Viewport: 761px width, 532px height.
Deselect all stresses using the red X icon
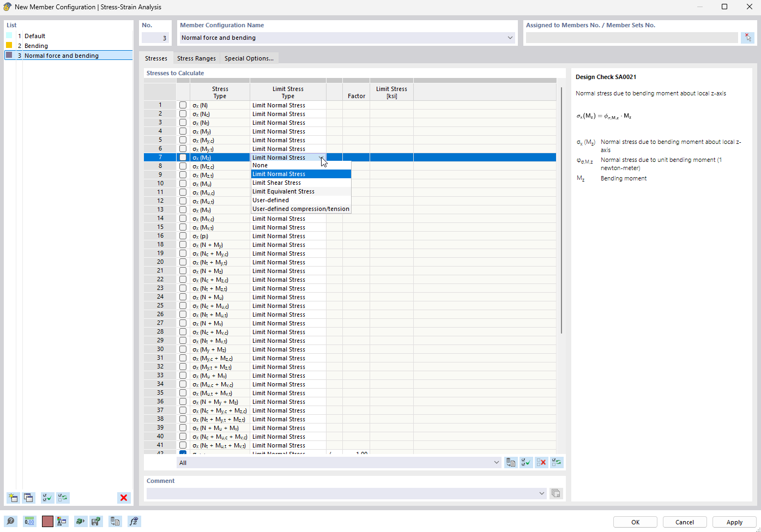point(541,462)
